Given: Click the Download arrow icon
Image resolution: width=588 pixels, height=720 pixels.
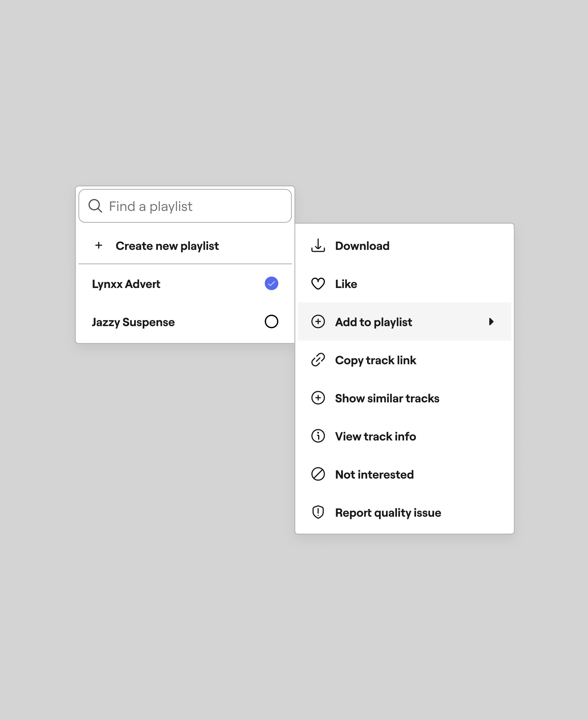Looking at the screenshot, I should click(318, 246).
